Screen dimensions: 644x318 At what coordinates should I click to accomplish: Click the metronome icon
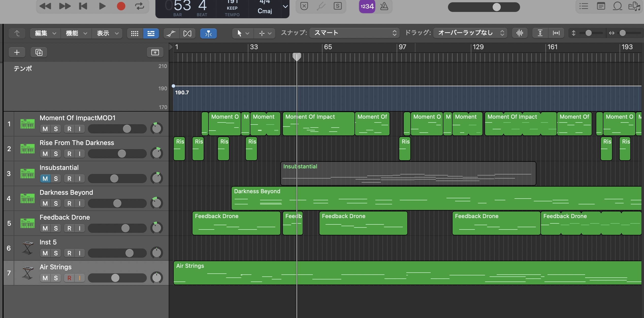tap(384, 6)
